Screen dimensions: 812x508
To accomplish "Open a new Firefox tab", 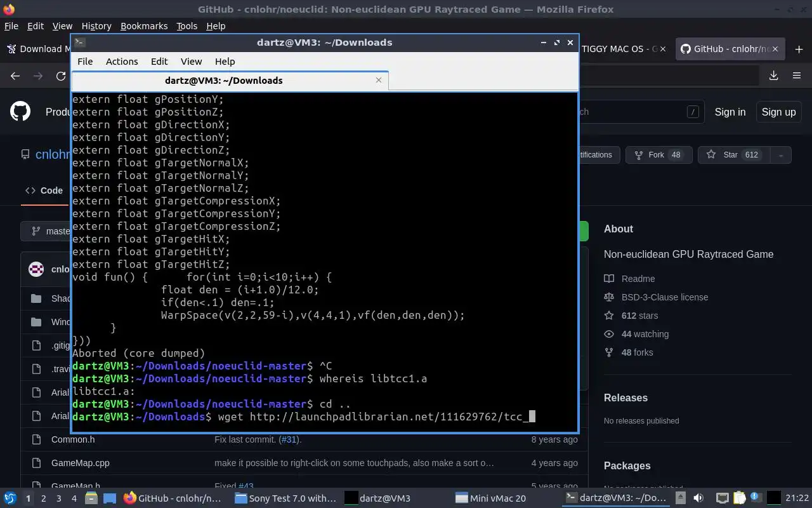I will pyautogui.click(x=799, y=49).
